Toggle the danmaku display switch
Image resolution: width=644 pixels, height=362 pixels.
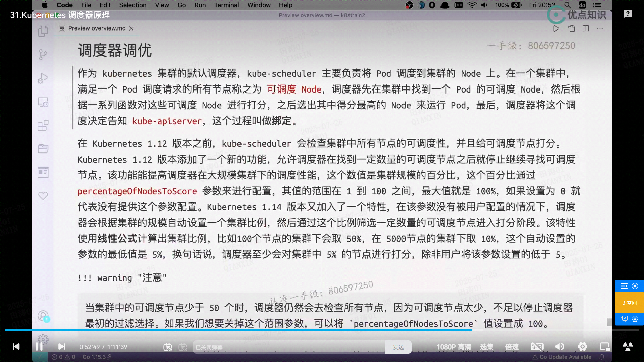tap(168, 347)
